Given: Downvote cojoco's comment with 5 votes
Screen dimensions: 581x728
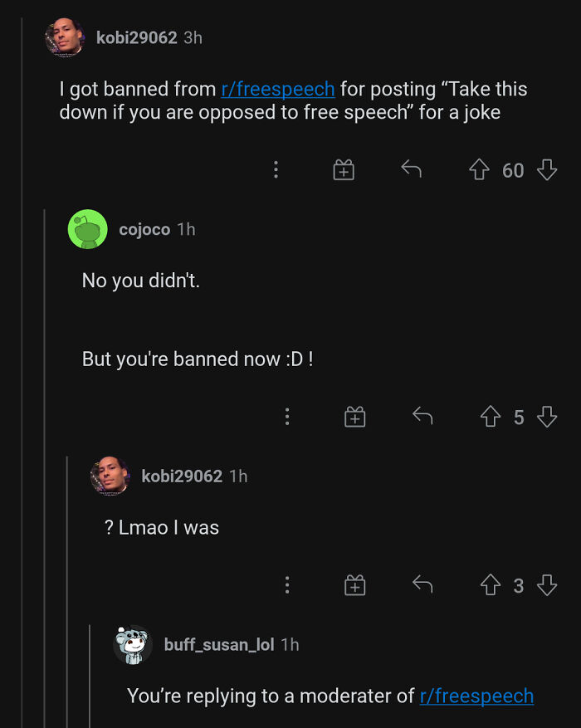Looking at the screenshot, I should pos(546,418).
